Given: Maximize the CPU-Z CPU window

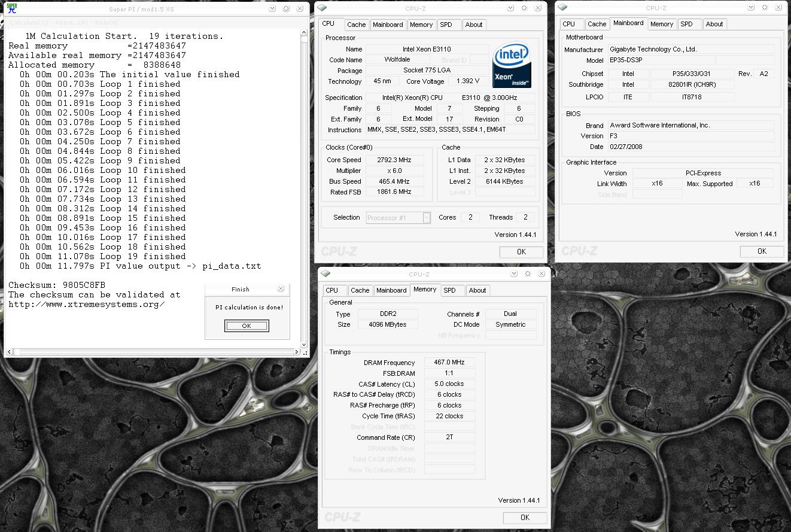Looking at the screenshot, I should (525, 8).
